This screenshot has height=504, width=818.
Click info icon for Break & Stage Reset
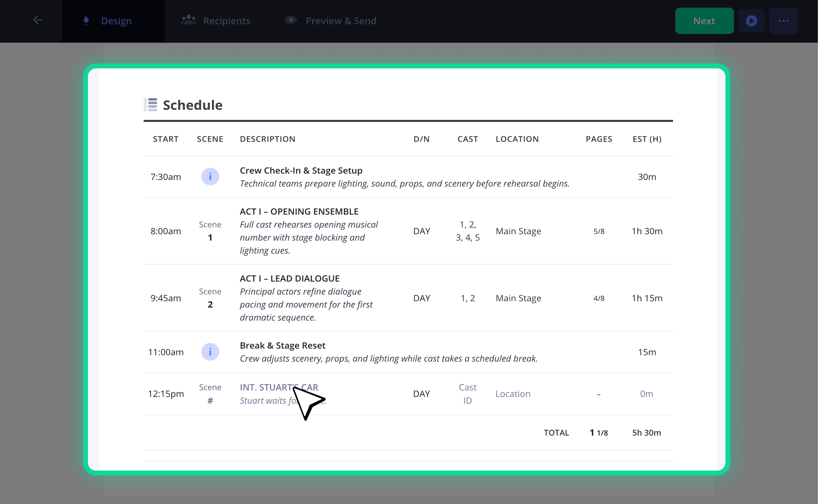click(x=210, y=352)
